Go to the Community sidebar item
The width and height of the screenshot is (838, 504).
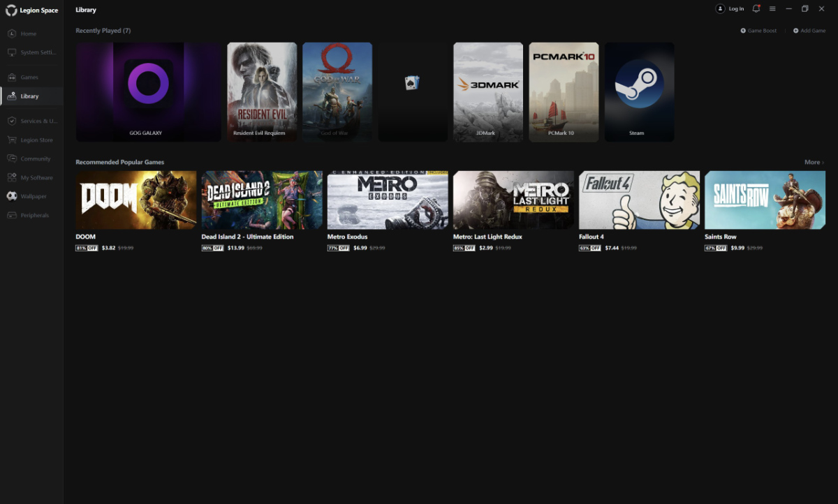click(31, 158)
